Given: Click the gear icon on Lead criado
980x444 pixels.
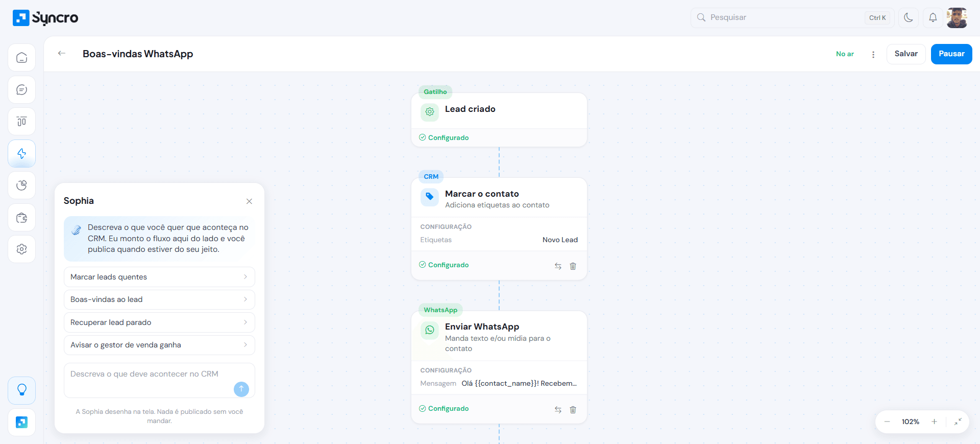Looking at the screenshot, I should coord(430,112).
